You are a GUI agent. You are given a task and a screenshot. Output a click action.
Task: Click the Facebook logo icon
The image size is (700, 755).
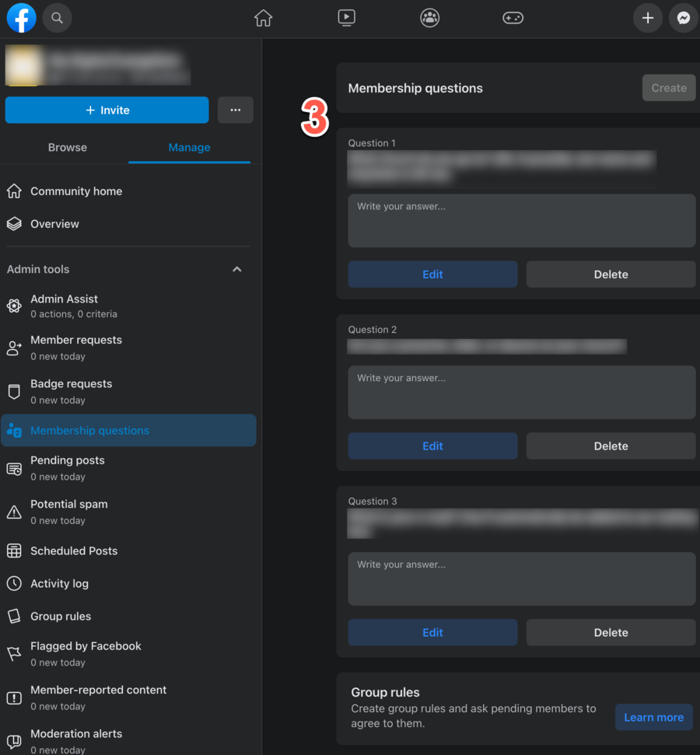[21, 17]
